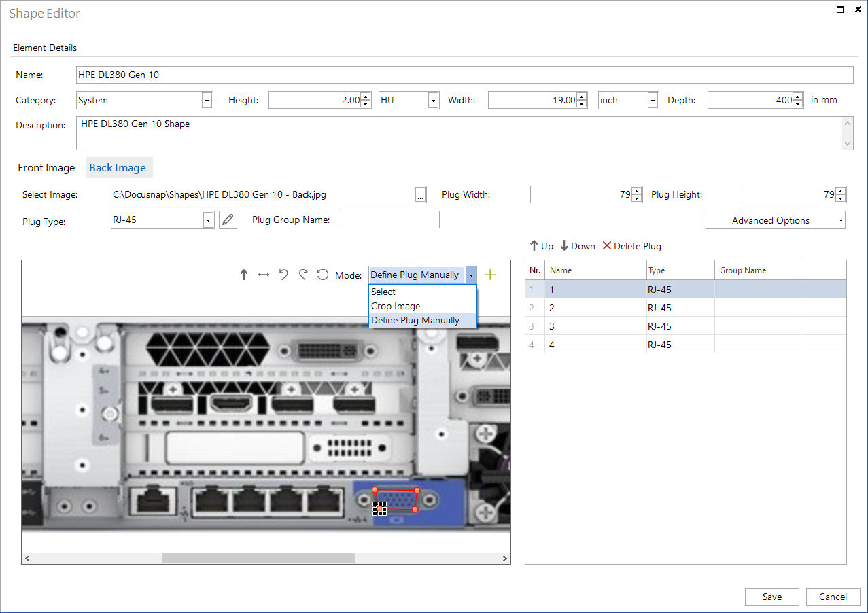Click right arrow of image horizontal scrollbar

(505, 558)
